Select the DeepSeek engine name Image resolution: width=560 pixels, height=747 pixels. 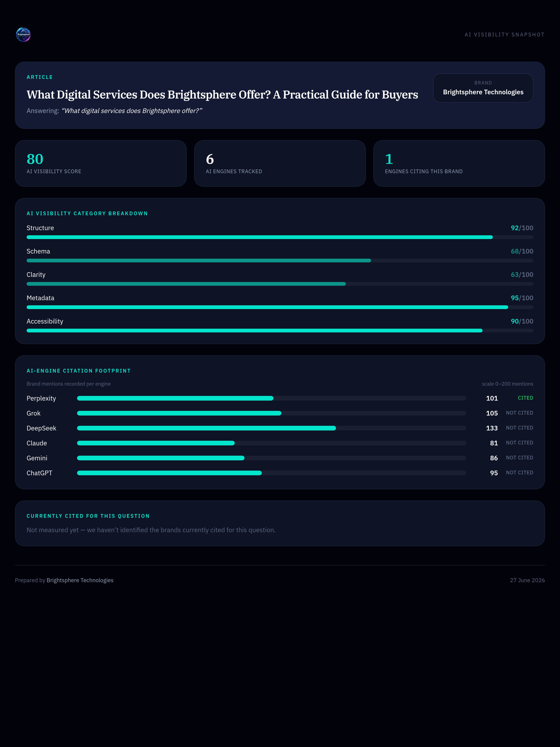pyautogui.click(x=42, y=428)
